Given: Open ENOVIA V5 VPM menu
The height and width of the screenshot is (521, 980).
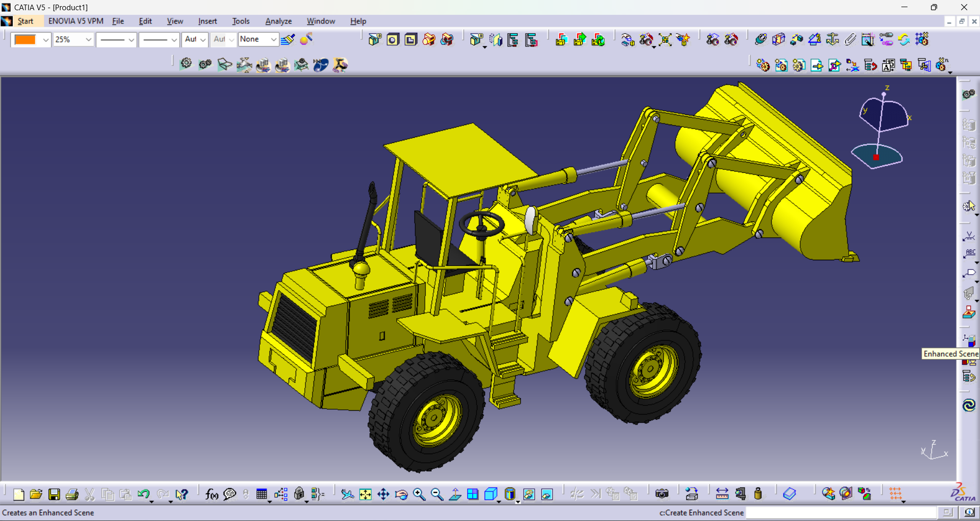Looking at the screenshot, I should [x=76, y=21].
